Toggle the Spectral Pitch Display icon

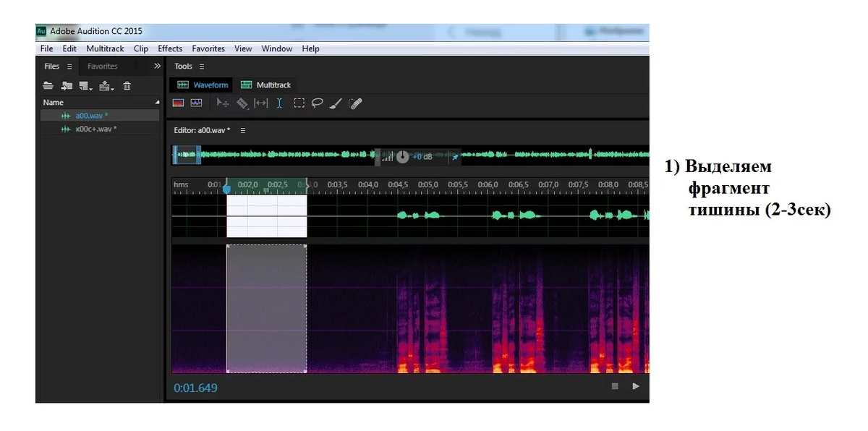tap(196, 103)
